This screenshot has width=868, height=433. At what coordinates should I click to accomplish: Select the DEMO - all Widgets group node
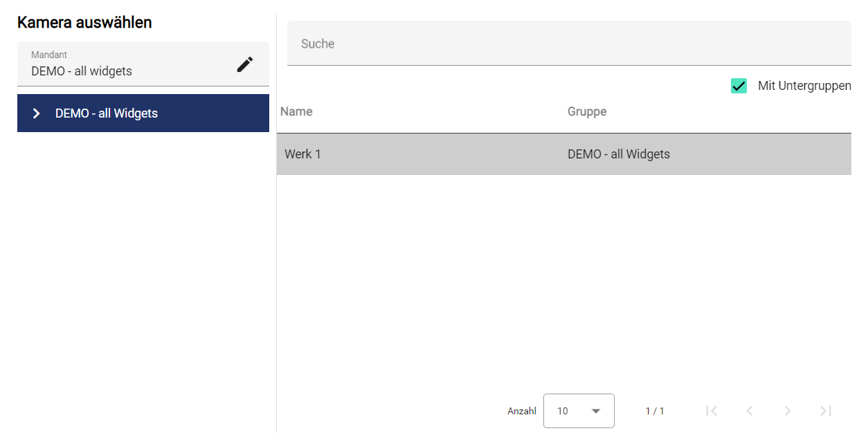pos(107,113)
